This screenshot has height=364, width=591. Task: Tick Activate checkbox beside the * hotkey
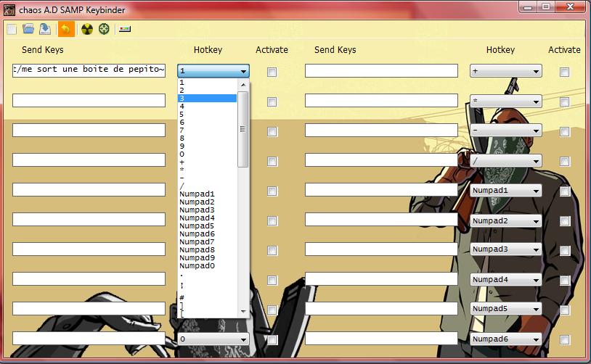(x=564, y=102)
